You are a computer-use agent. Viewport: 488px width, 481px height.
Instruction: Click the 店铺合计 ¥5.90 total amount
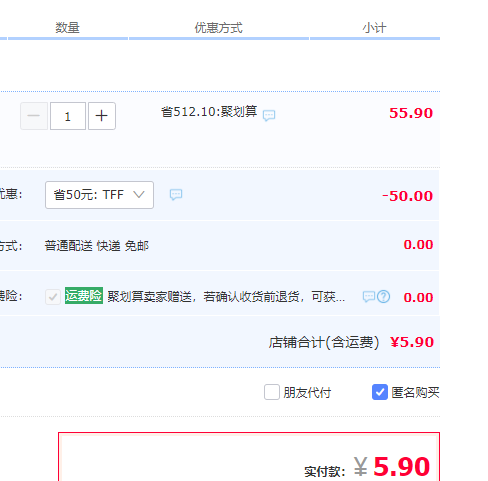[412, 342]
